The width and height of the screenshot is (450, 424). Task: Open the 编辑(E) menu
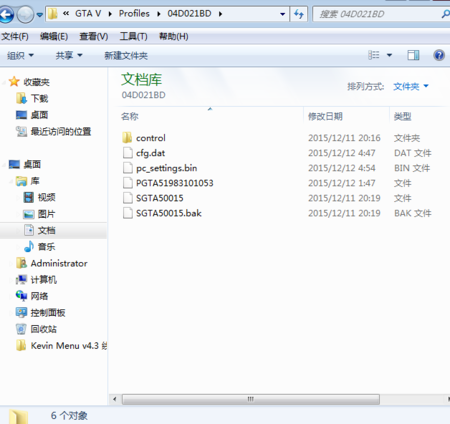pyautogui.click(x=54, y=36)
